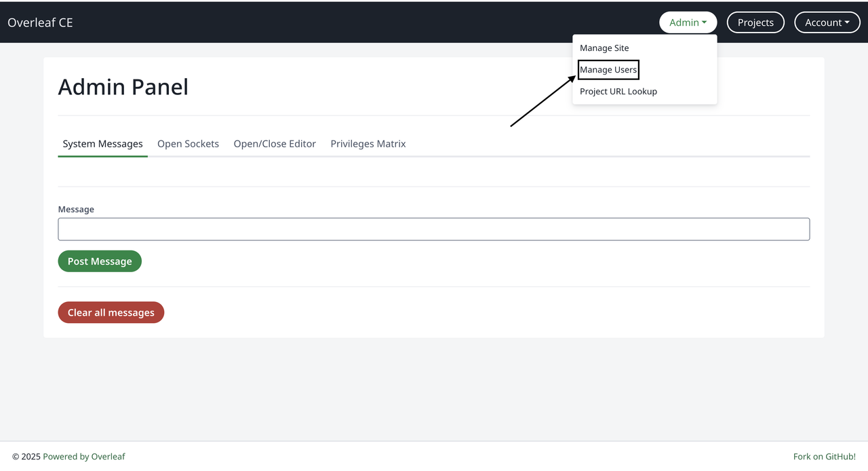
Task: Open the Open/Close Editor tab
Action: tap(275, 143)
